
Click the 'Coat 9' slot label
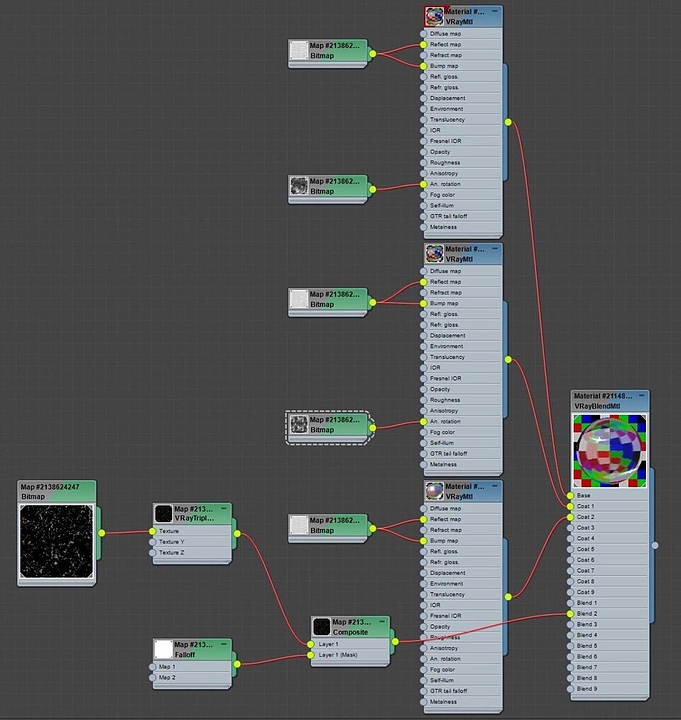pyautogui.click(x=585, y=592)
